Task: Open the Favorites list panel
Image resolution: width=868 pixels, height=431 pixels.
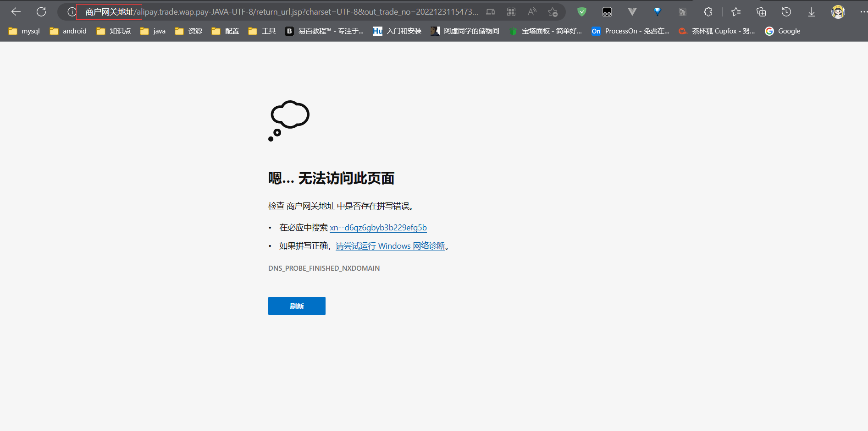Action: (736, 12)
